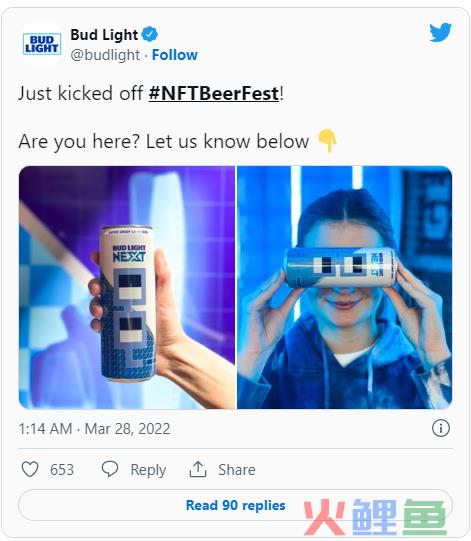Click the Twitter bird logo
The width and height of the screenshot is (471, 541).
tap(440, 32)
